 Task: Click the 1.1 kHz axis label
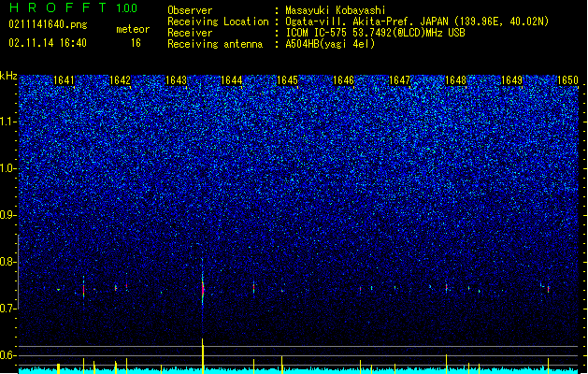click(8, 122)
